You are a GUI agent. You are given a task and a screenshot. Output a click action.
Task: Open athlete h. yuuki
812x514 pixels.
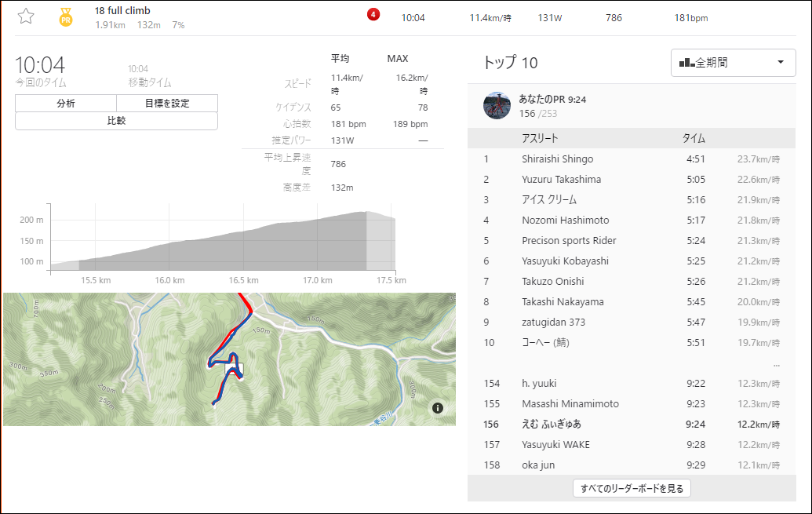coord(539,384)
